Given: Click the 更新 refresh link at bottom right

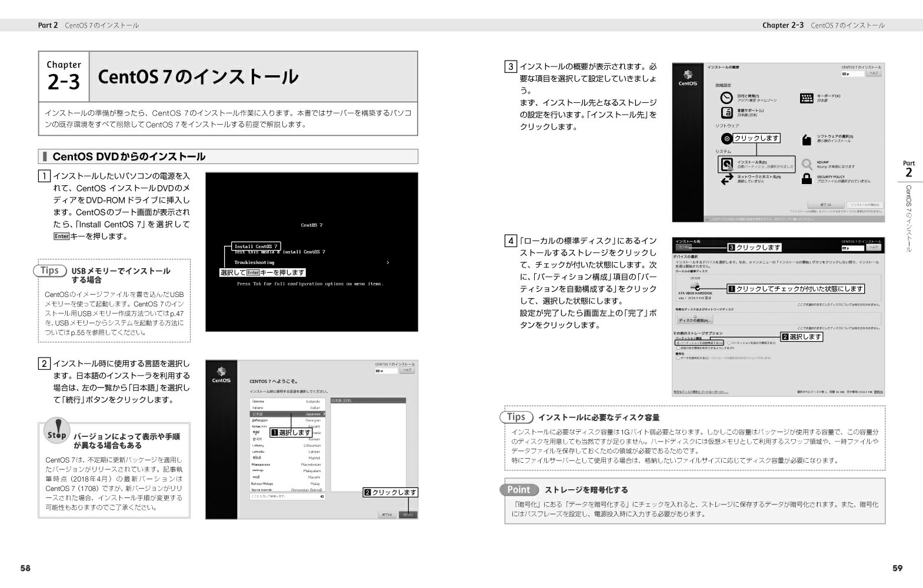Looking at the screenshot, I should pyautogui.click(x=878, y=392).
